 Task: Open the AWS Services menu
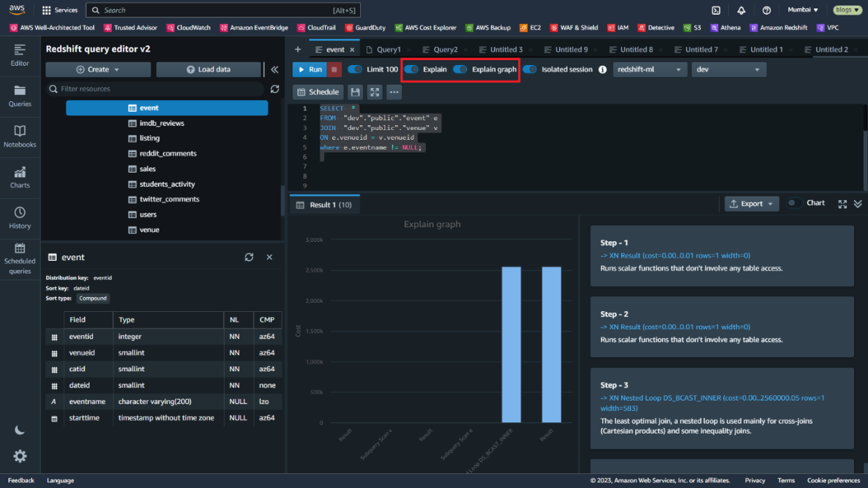[59, 10]
